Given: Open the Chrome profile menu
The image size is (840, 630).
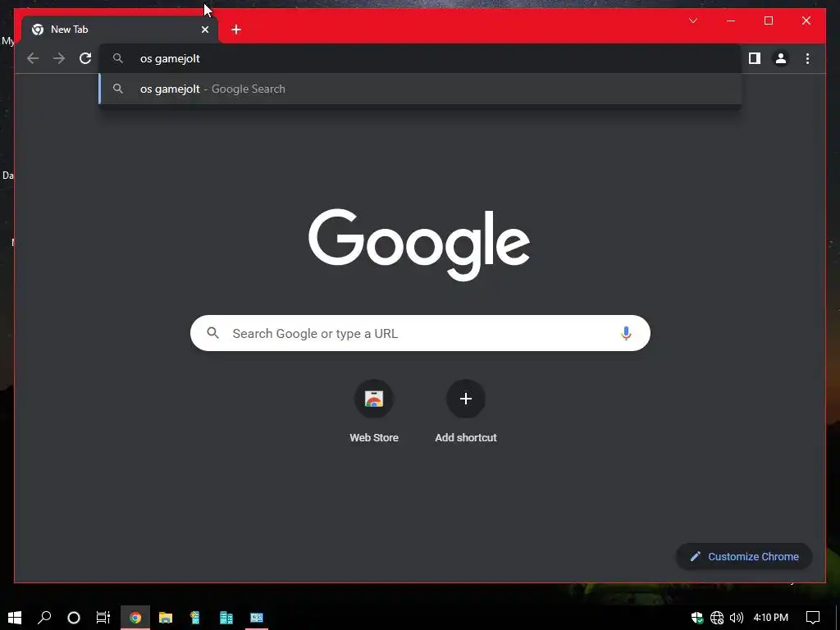Looking at the screenshot, I should [781, 58].
